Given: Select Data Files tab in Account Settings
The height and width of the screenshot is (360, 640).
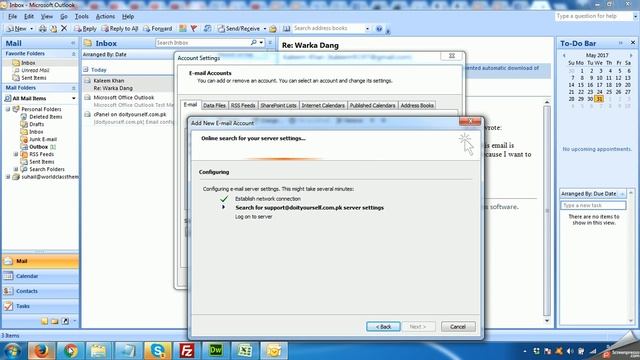Looking at the screenshot, I should point(214,105).
